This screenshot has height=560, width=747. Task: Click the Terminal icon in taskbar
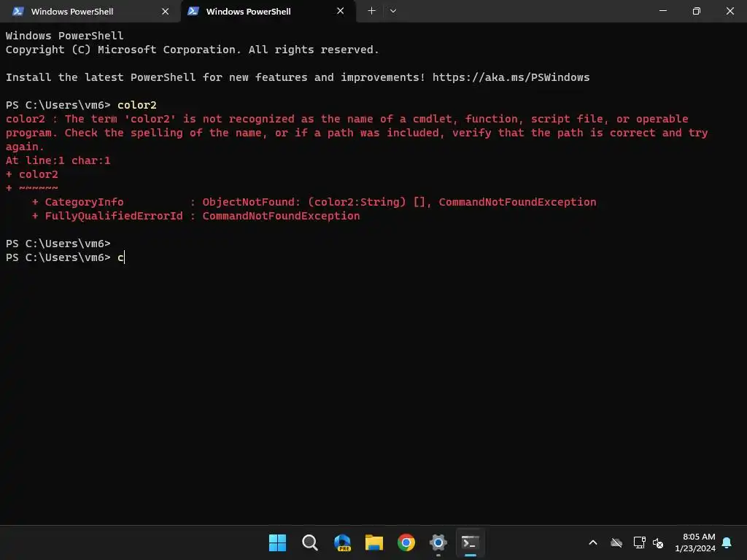(x=471, y=542)
